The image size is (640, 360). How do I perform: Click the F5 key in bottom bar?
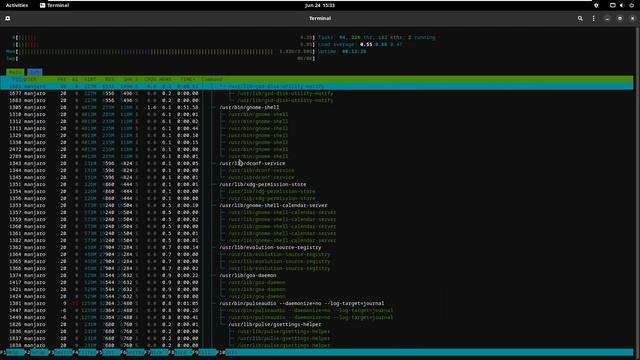[x=109, y=352]
